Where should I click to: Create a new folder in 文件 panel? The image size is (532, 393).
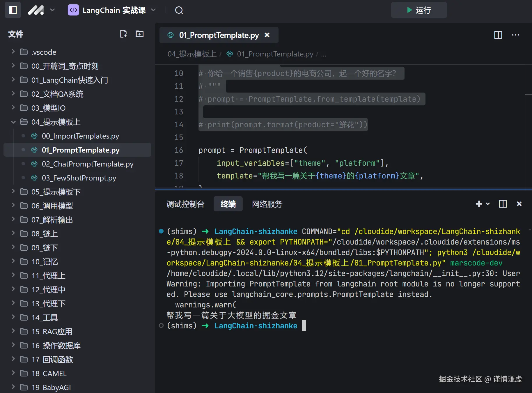coord(140,34)
